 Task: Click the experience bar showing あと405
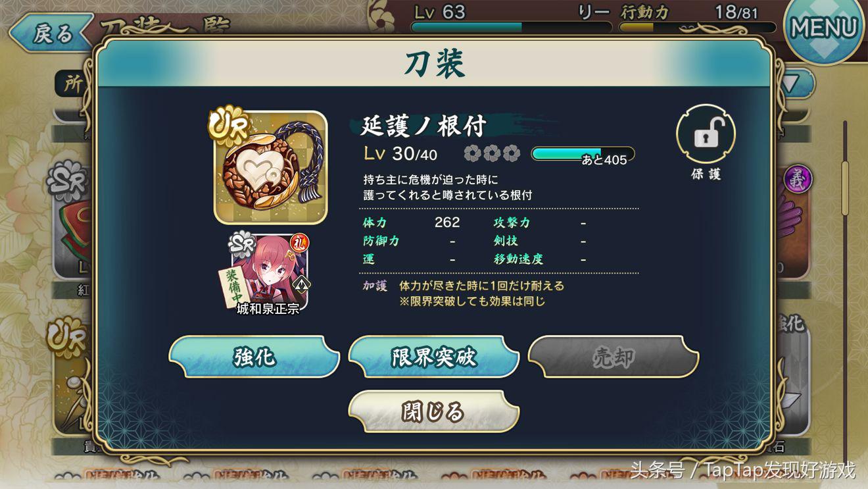(x=583, y=154)
